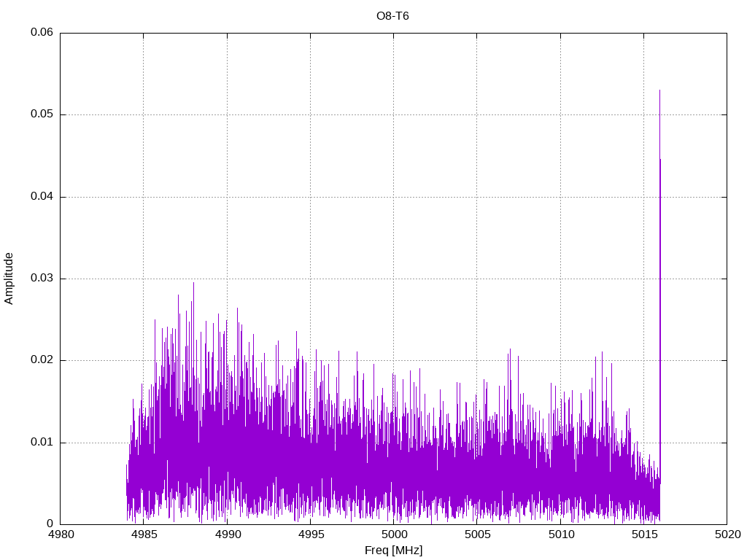This screenshot has width=747, height=560.
Task: Click the 0.03 y-axis tick label
Action: pyautogui.click(x=42, y=279)
